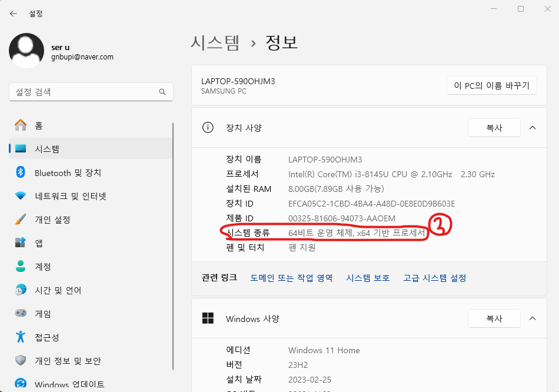The height and width of the screenshot is (392, 559).
Task: Open the user profile avatar
Action: (x=26, y=51)
